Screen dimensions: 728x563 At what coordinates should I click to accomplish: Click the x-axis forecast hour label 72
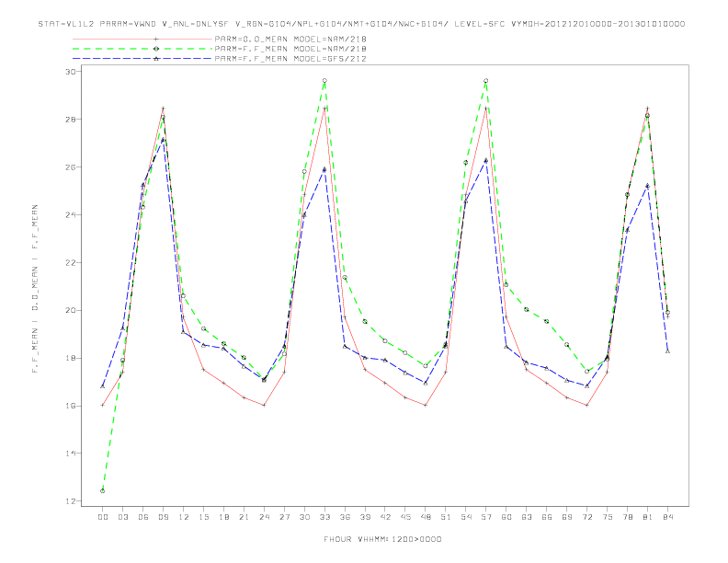586,517
